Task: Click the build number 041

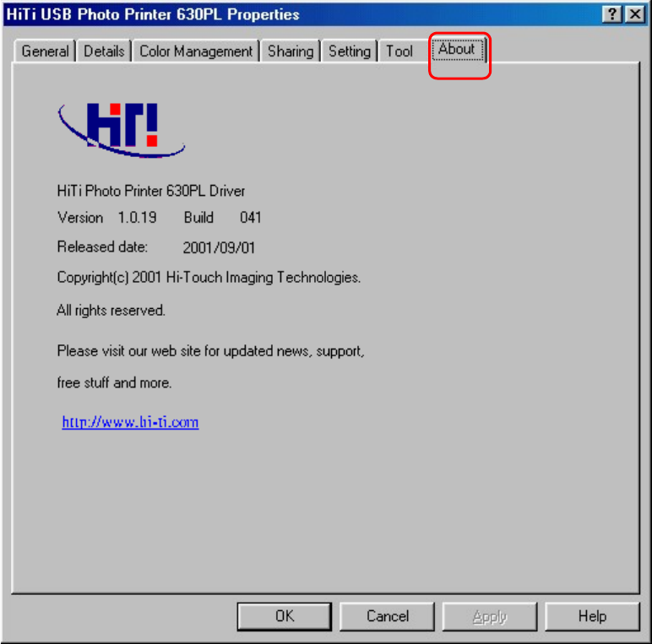Action: (250, 217)
